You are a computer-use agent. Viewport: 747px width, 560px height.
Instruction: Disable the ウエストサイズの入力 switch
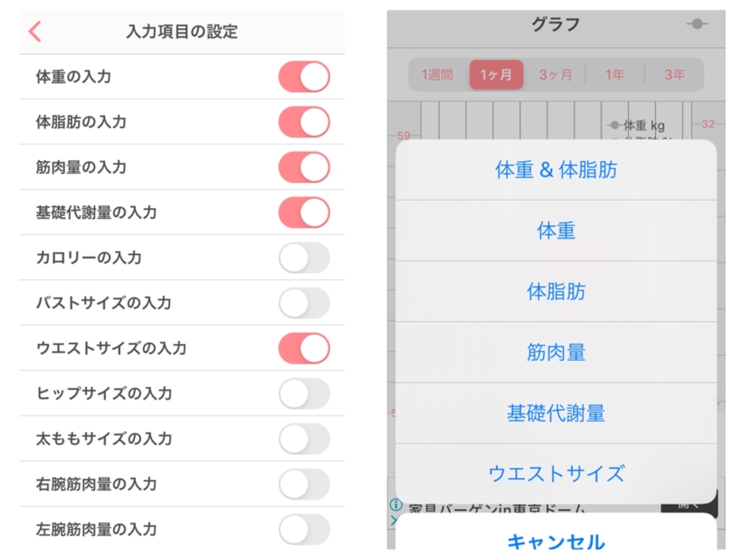[x=304, y=348]
